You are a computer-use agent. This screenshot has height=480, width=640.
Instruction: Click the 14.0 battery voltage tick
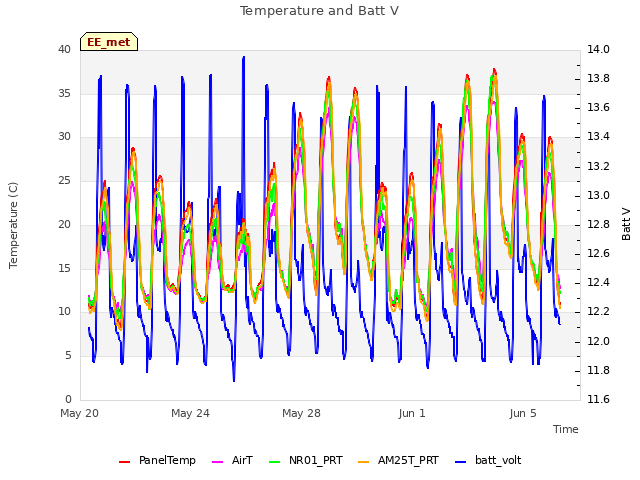pos(598,49)
